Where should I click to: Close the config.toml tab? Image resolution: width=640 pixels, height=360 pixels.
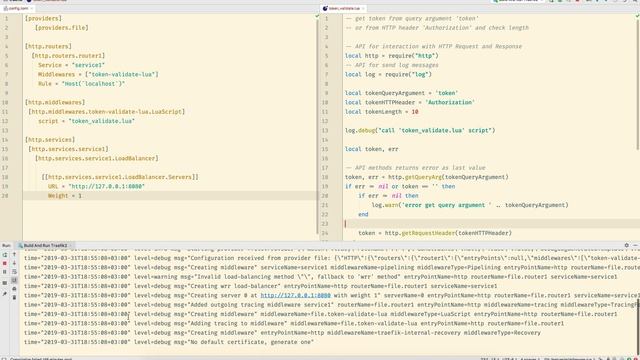31,8
